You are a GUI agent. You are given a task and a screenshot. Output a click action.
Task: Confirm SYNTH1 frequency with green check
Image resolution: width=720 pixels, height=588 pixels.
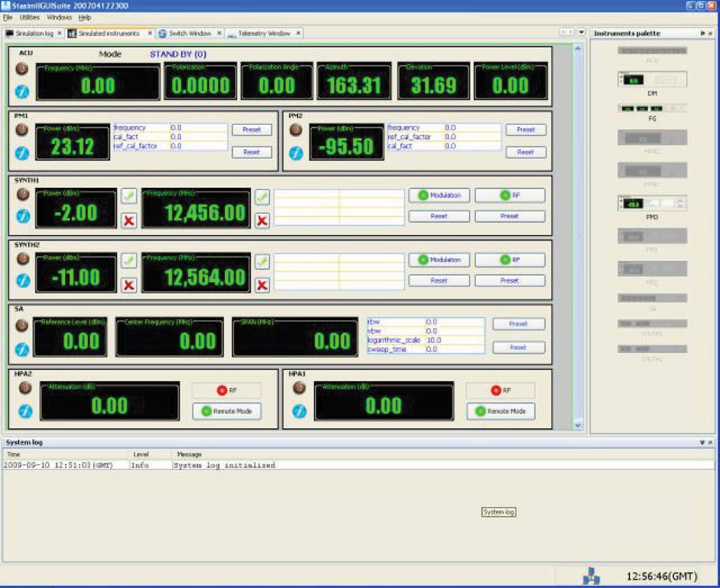pos(262,197)
